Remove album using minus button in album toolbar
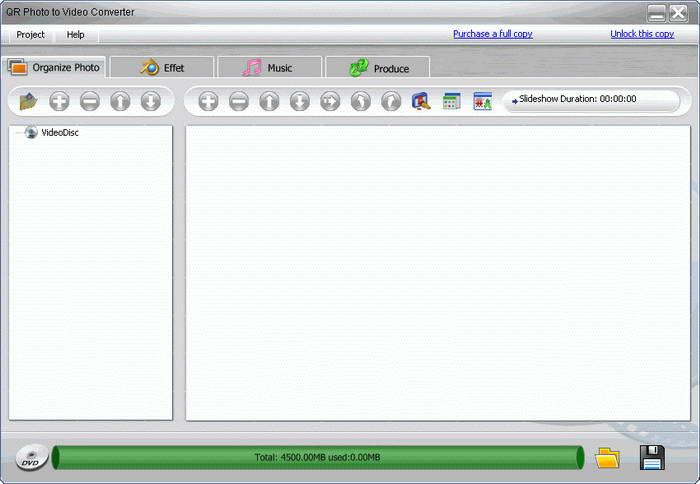 click(x=90, y=101)
